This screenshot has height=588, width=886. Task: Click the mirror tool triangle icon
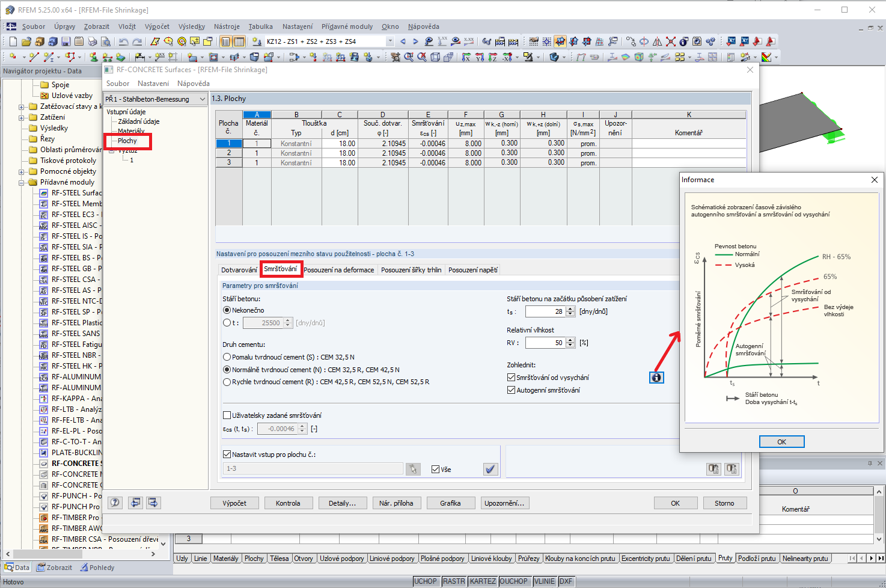tap(657, 41)
